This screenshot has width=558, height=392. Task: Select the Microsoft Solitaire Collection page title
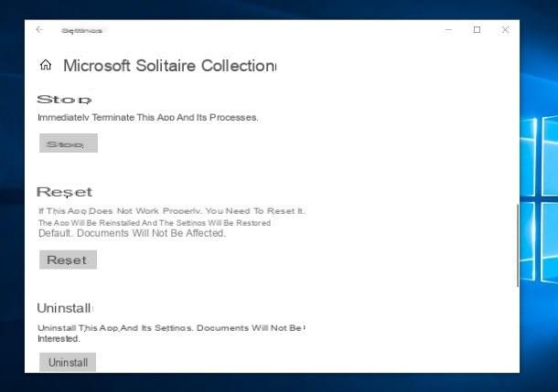click(x=169, y=66)
